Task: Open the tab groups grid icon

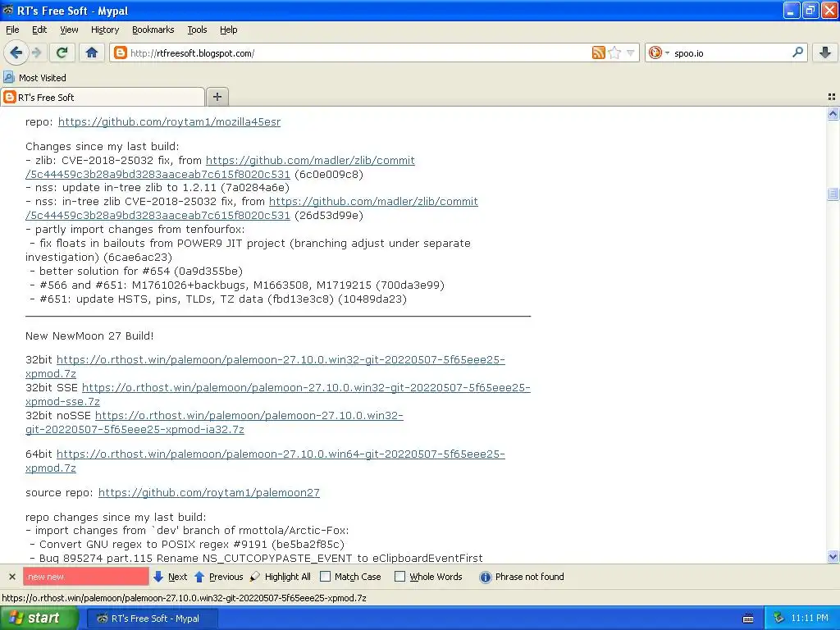Action: click(832, 97)
